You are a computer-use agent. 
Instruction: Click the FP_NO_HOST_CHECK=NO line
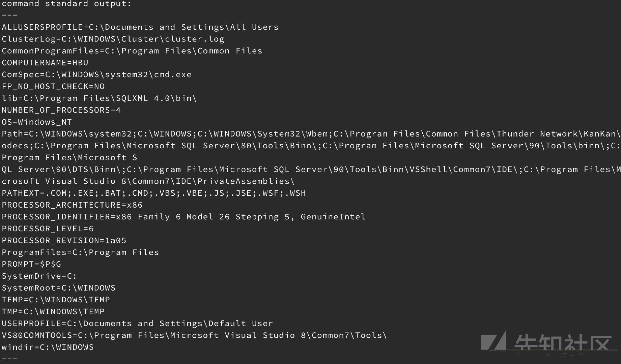53,87
